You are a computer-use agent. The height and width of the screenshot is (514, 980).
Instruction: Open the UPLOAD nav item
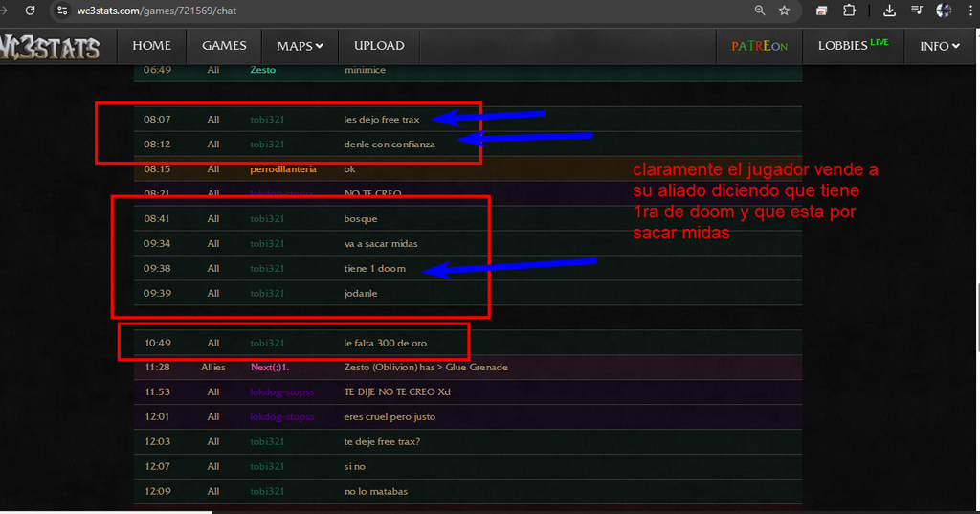click(x=379, y=46)
